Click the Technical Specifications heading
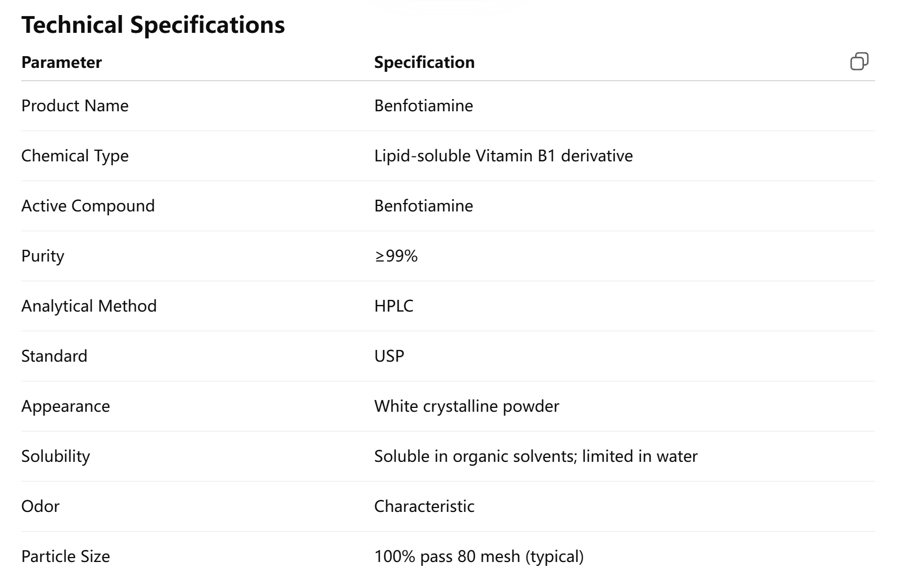Screen dimensions: 924x572 click(153, 24)
